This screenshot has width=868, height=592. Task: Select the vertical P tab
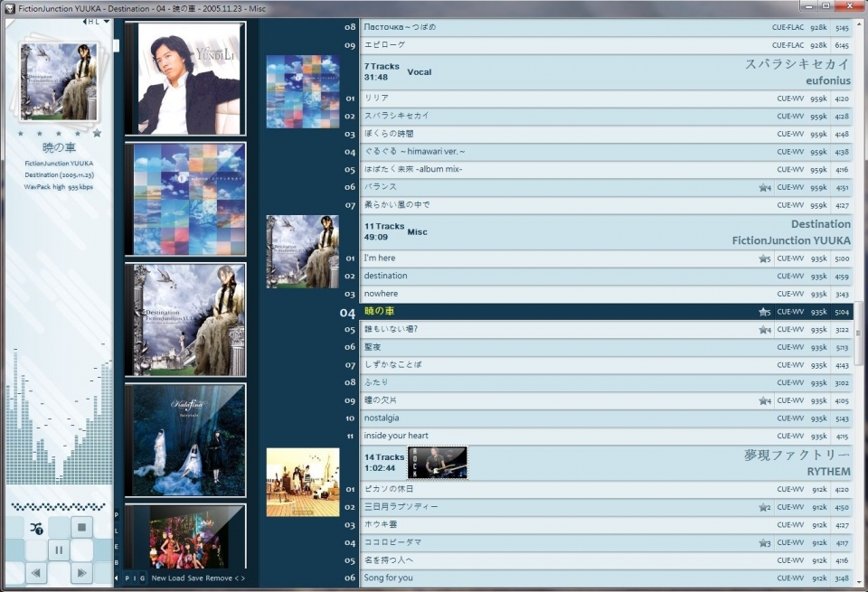[x=117, y=514]
